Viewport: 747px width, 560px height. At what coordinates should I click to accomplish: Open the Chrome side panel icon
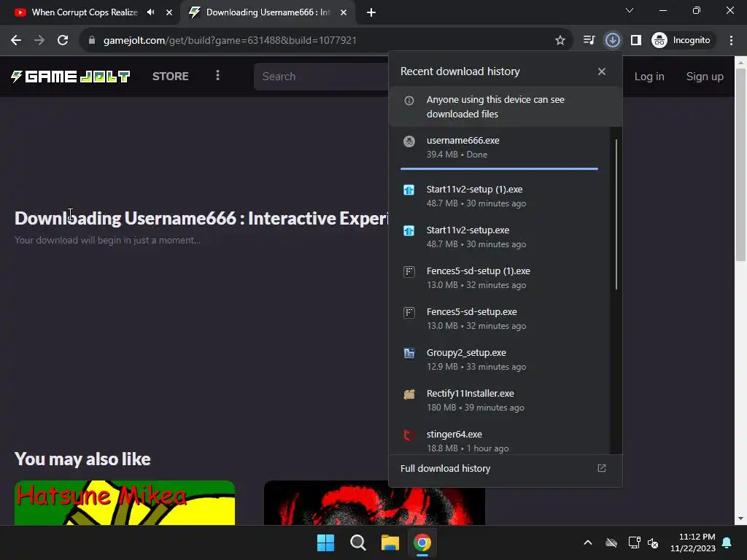[x=636, y=41]
